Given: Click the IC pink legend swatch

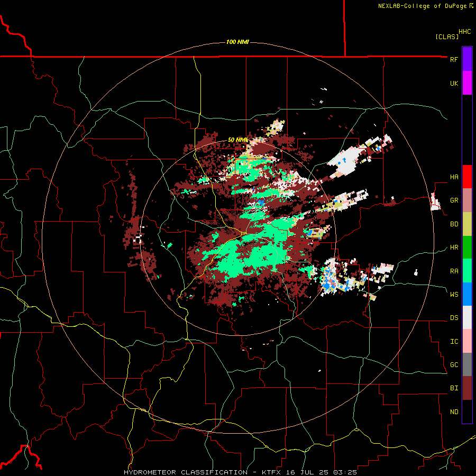Looking at the screenshot, I should coord(467,341).
